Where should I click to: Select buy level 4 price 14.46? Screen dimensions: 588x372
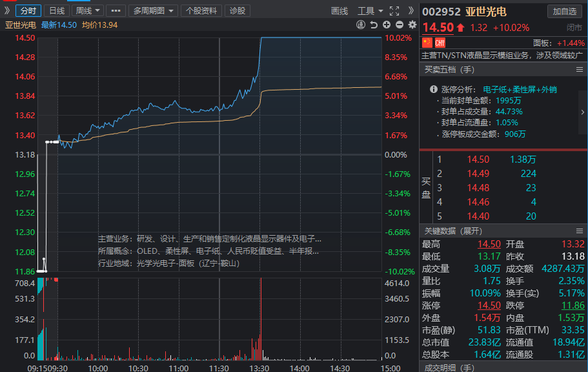click(x=478, y=202)
